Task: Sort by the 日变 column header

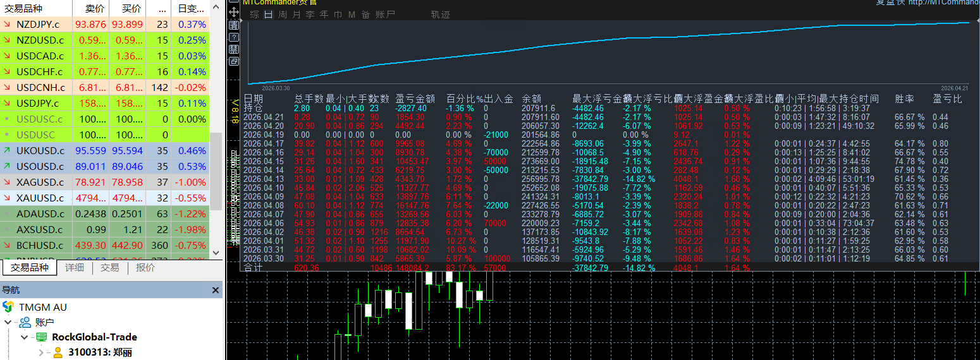Action: point(191,8)
